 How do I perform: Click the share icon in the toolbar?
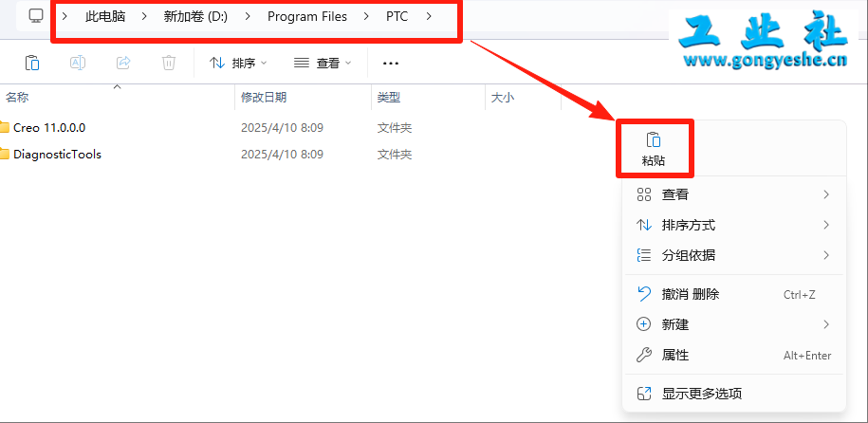123,63
